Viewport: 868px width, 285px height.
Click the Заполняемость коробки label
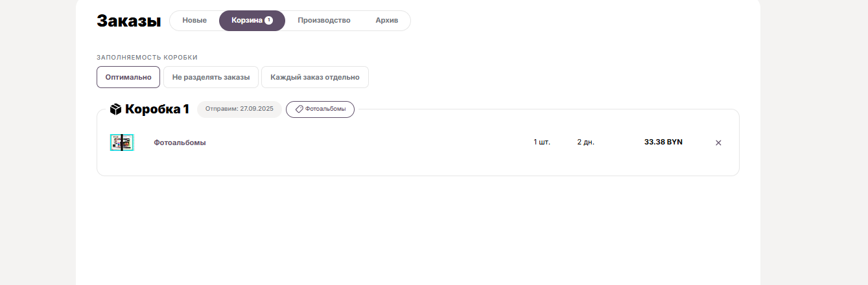pyautogui.click(x=147, y=58)
